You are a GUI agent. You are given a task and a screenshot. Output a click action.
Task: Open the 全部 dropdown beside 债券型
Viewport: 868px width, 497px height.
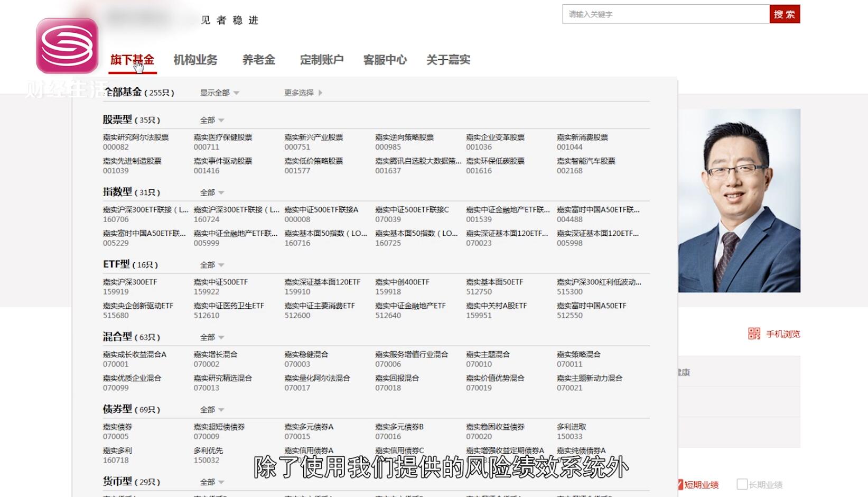click(x=211, y=409)
